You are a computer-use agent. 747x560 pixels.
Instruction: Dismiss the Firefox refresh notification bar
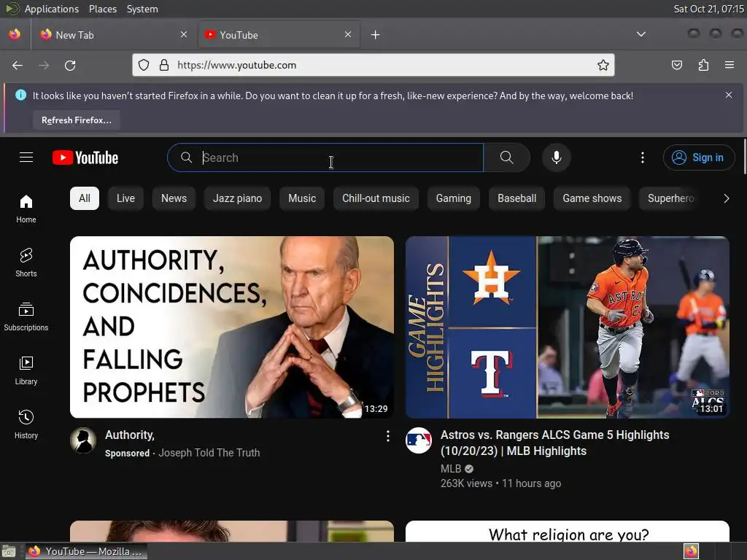[x=729, y=95]
